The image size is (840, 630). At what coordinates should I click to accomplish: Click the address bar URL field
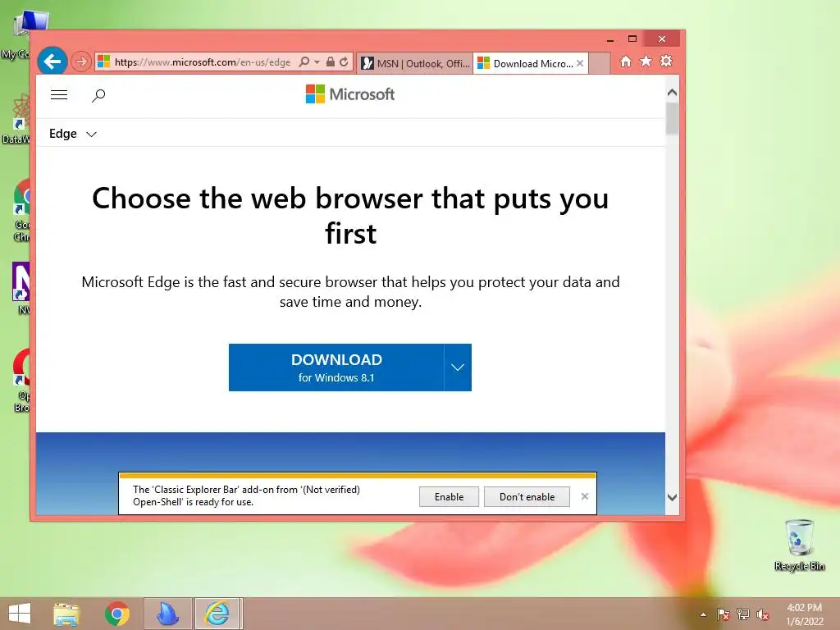203,62
